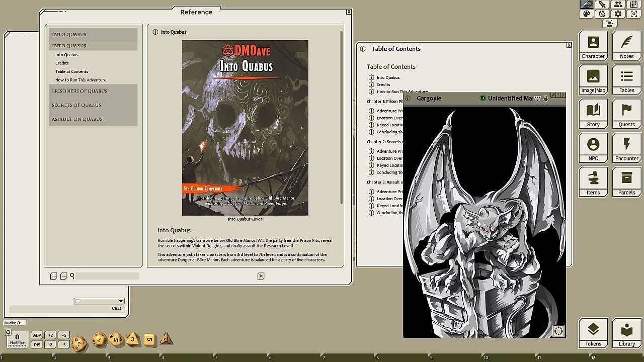
Task: Toggle the ADV advantage modifier
Action: [x=37, y=335]
